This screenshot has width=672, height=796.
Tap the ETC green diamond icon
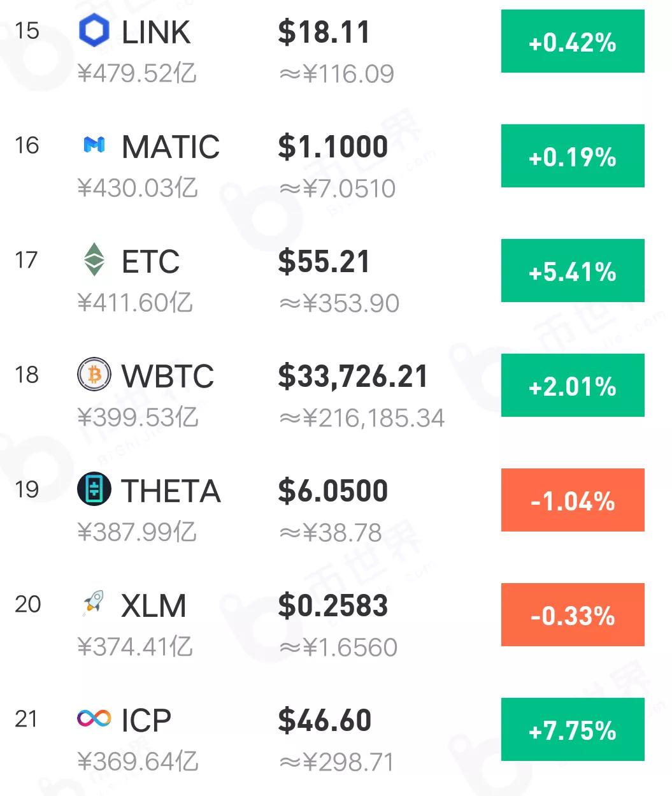(94, 259)
